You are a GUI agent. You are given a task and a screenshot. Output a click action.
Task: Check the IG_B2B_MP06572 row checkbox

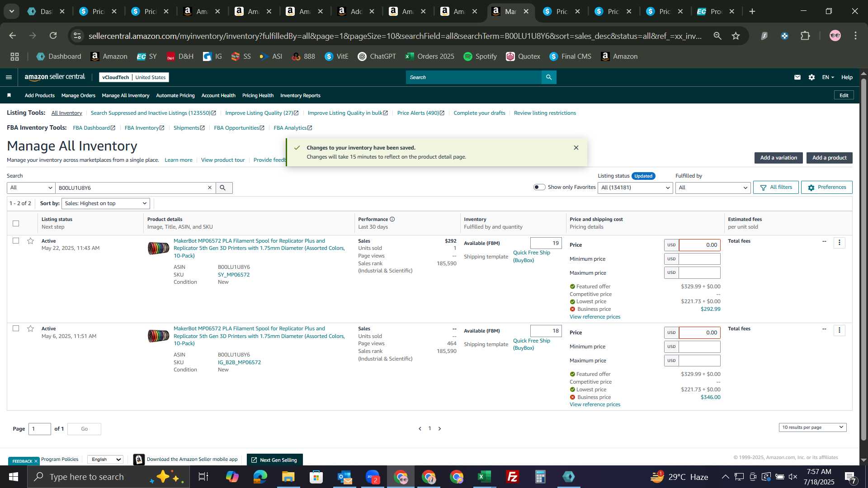[x=16, y=328]
